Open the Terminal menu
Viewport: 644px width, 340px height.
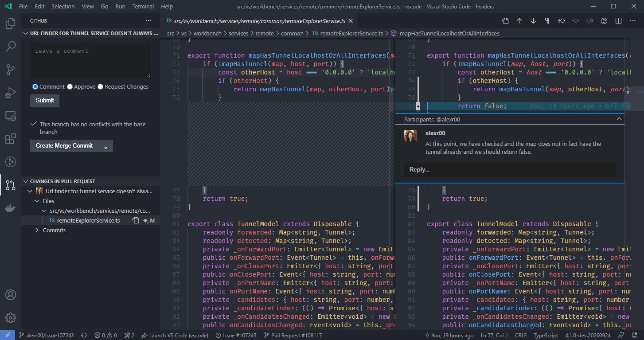pos(143,7)
